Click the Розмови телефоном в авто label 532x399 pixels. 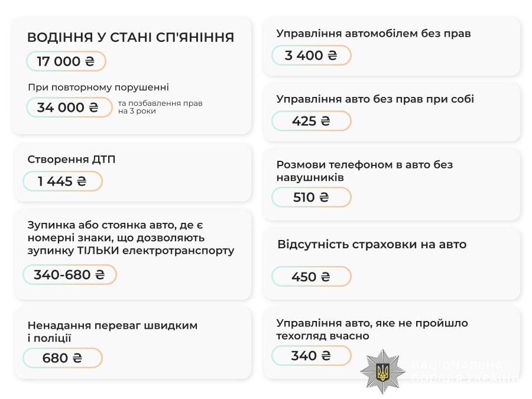point(364,171)
